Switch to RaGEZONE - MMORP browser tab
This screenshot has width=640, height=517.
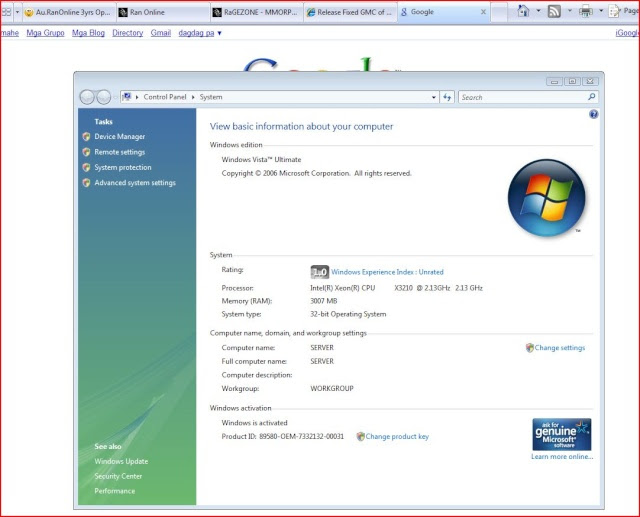tap(257, 12)
